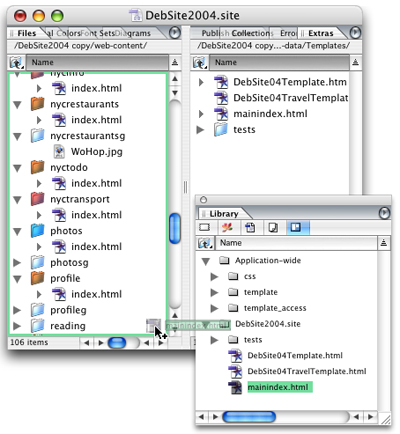The image size is (400, 434).
Task: Collapse the nycrestaurantsg folder
Action: click(x=17, y=136)
